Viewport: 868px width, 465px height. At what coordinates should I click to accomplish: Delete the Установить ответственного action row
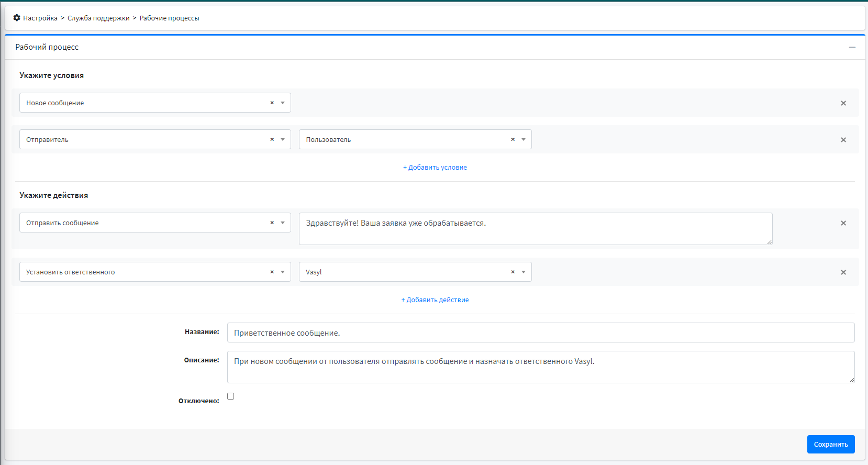pyautogui.click(x=843, y=272)
